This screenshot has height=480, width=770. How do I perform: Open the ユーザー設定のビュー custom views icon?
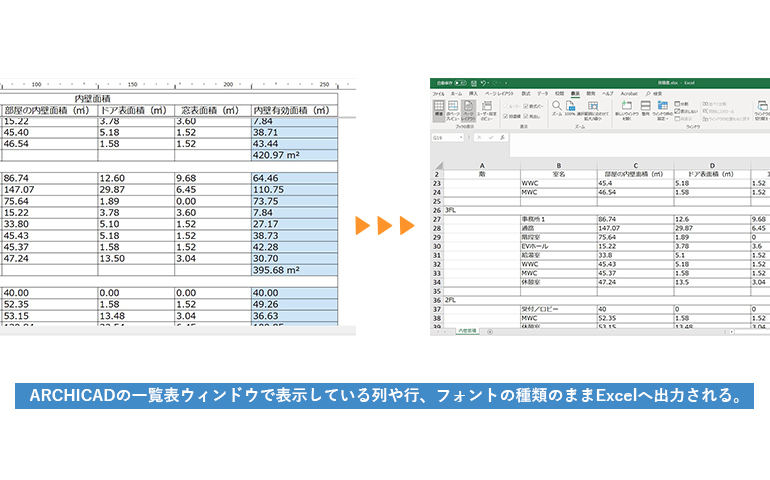[486, 110]
